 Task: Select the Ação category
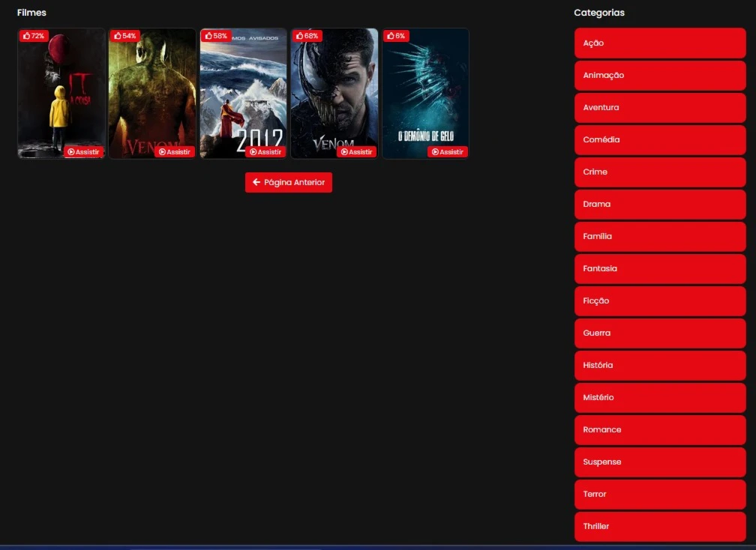[660, 43]
